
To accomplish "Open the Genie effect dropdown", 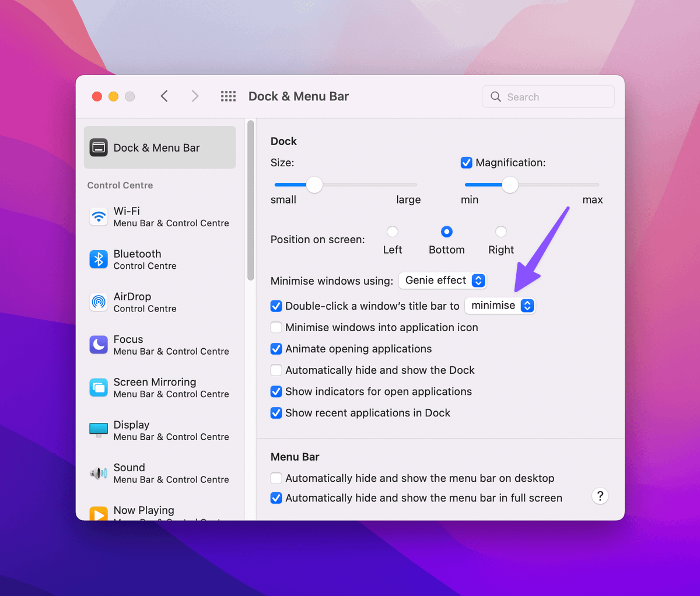I will [442, 281].
